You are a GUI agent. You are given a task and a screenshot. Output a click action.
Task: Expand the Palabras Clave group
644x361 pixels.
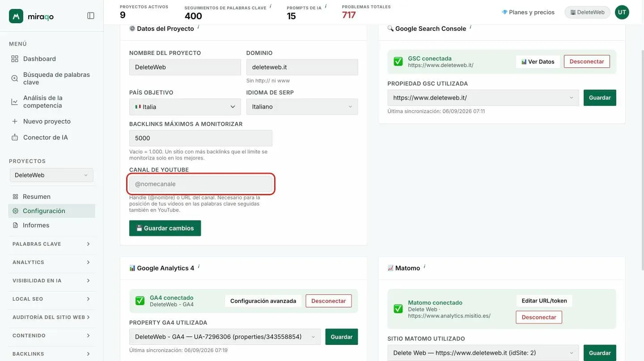click(x=51, y=244)
